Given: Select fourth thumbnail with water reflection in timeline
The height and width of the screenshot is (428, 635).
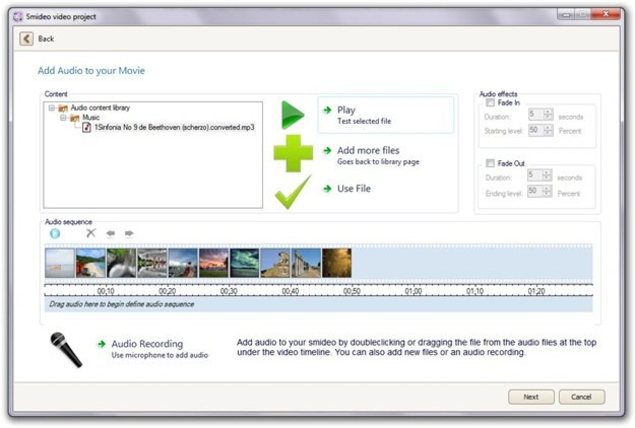Looking at the screenshot, I should tap(152, 263).
